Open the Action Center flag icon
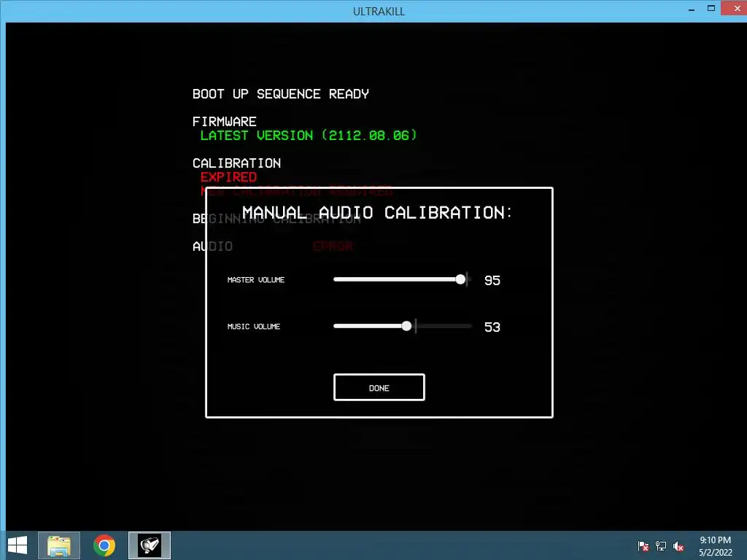This screenshot has height=560, width=747. click(643, 546)
